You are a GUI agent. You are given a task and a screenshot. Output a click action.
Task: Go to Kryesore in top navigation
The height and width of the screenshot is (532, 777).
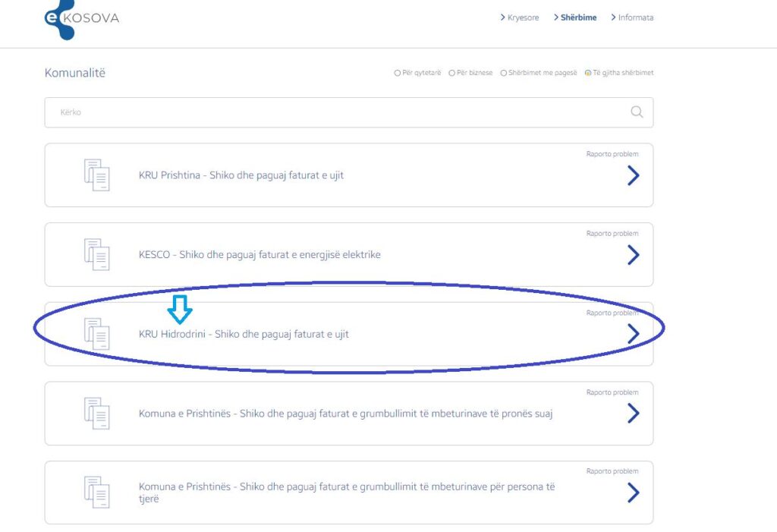(522, 17)
